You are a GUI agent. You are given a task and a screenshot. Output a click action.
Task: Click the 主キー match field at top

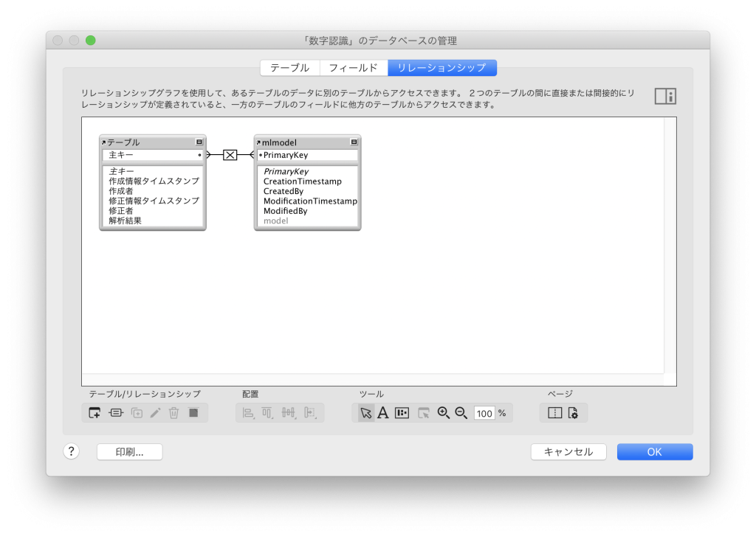pyautogui.click(x=152, y=155)
